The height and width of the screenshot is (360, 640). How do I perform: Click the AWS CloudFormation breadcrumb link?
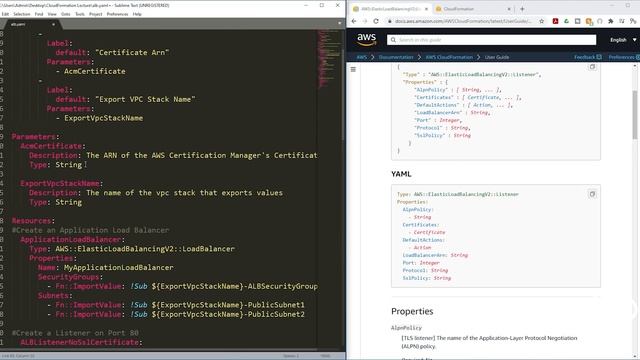pyautogui.click(x=449, y=57)
